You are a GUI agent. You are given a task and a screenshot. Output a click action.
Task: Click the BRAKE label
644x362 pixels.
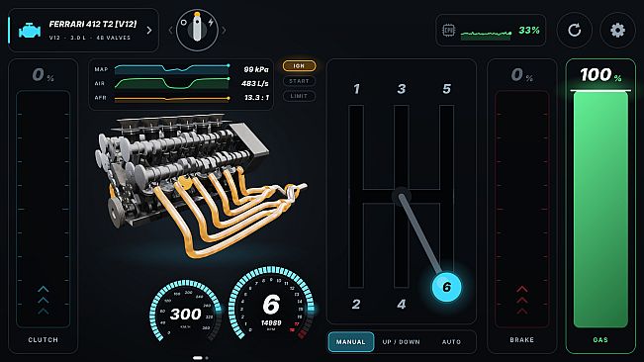point(522,340)
